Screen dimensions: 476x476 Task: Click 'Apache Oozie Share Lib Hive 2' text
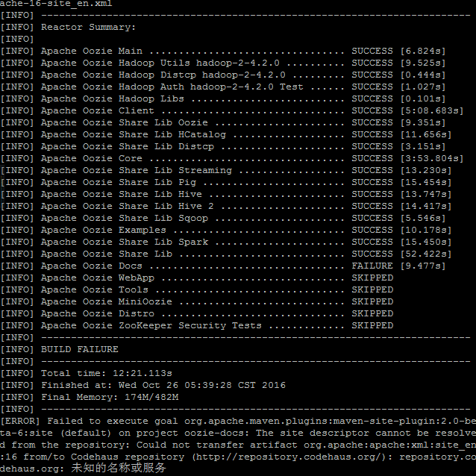128,206
